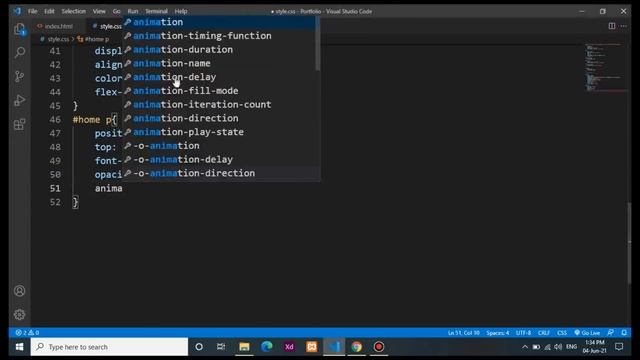The image size is (640, 360).
Task: Select animation-timing-function suggestion
Action: pos(220,36)
